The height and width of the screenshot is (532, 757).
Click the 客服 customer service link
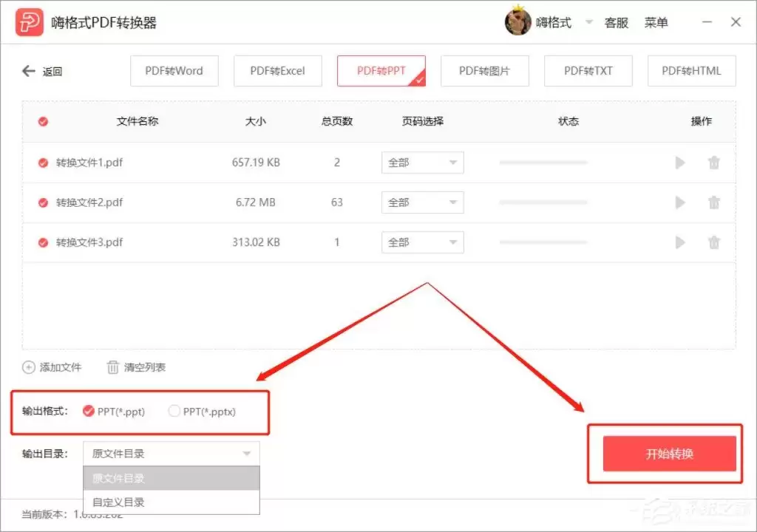coord(617,21)
